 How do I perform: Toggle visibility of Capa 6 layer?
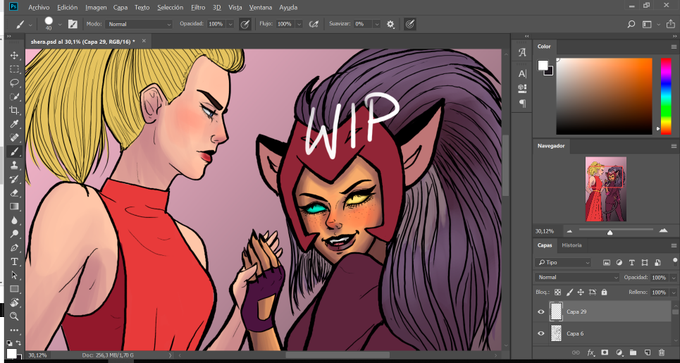point(540,333)
